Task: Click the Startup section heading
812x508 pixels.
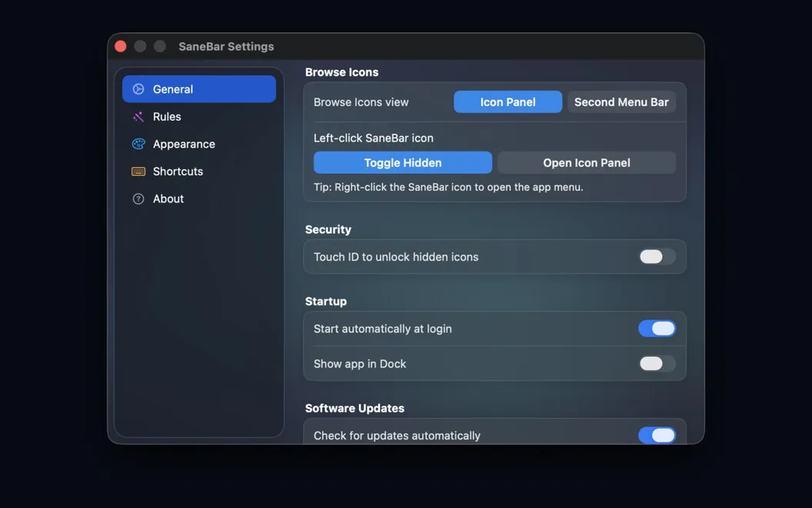Action: coord(326,301)
